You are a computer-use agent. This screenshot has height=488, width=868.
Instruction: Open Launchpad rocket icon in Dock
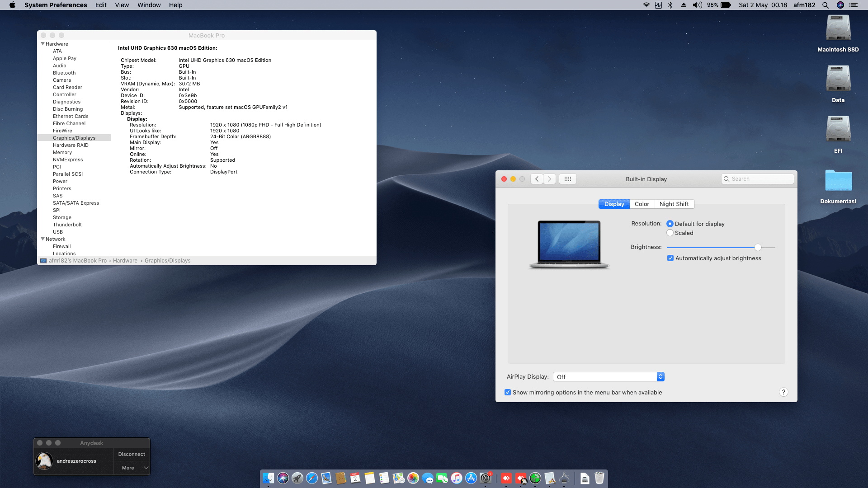coord(297,478)
